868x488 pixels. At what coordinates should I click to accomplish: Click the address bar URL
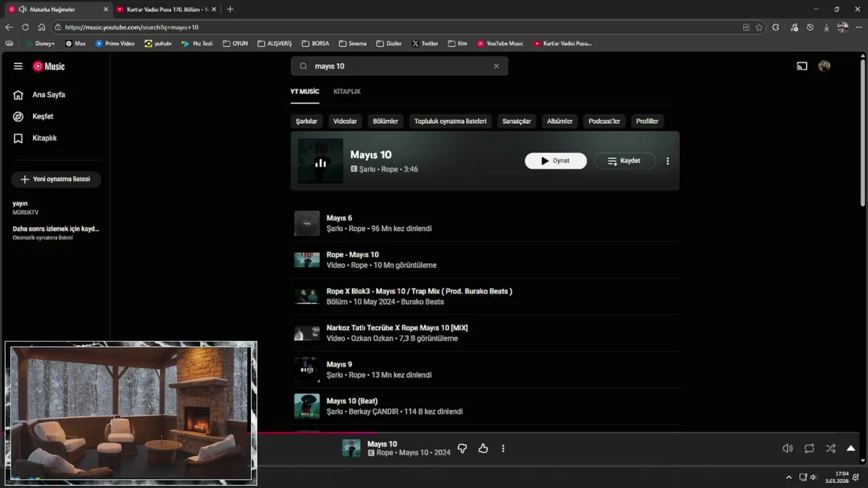pyautogui.click(x=132, y=27)
